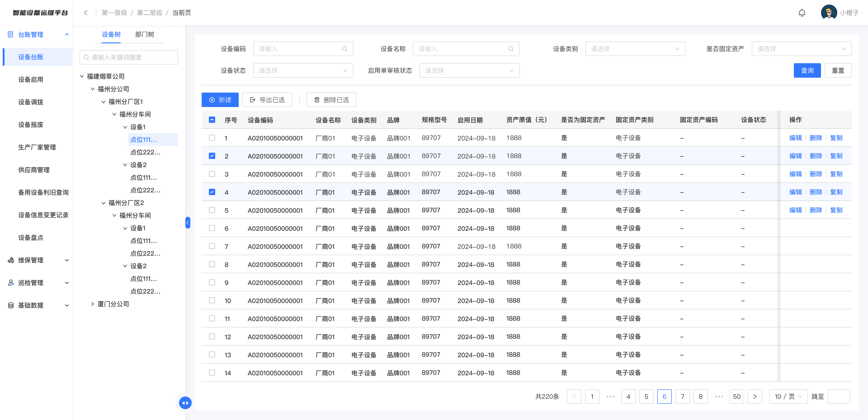This screenshot has width=868, height=420.
Task: Click the left pagination ellipsis
Action: [x=610, y=397]
